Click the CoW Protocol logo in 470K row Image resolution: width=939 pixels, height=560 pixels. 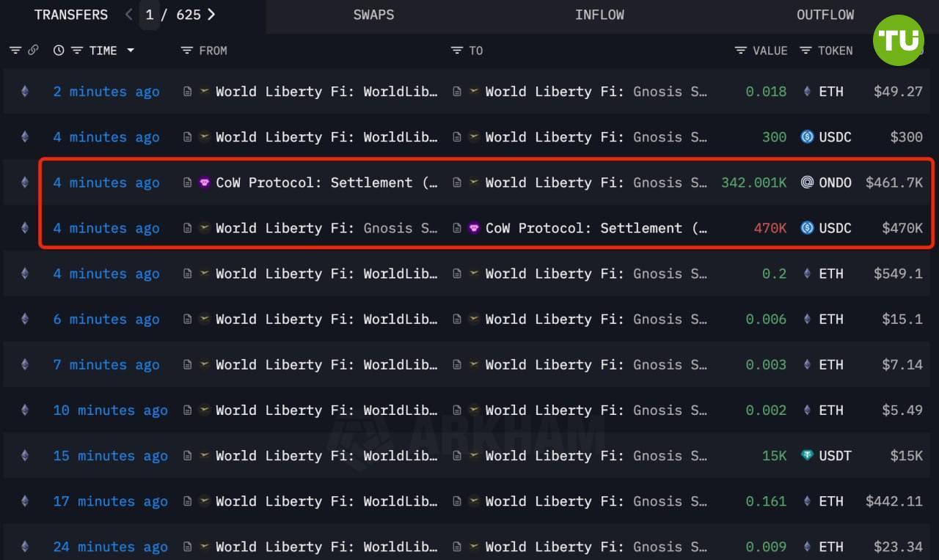[x=475, y=228]
